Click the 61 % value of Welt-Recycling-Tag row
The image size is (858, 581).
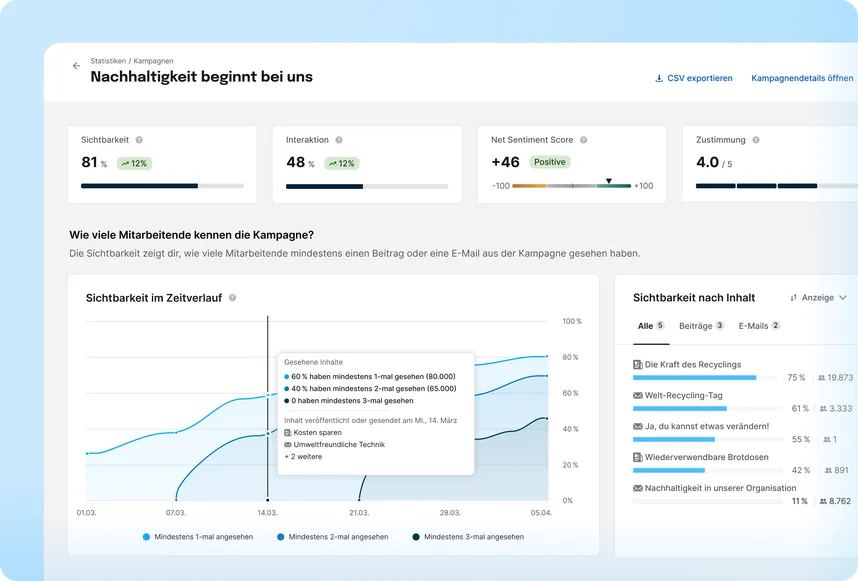[x=800, y=409]
